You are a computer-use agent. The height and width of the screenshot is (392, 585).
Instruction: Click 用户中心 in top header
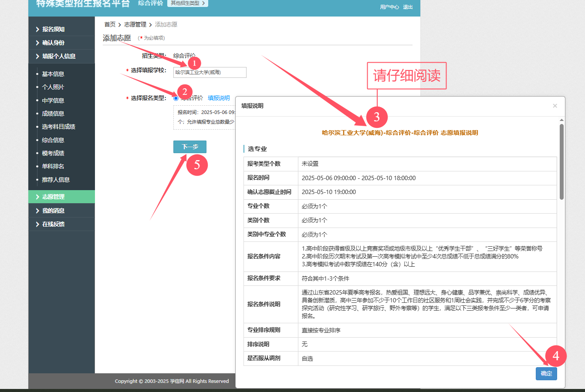[389, 7]
